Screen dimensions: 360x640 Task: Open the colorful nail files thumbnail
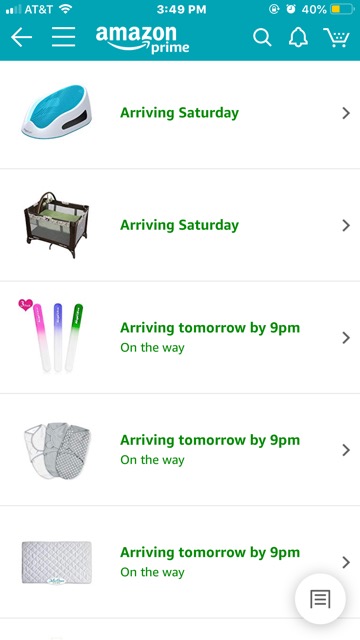[x=51, y=337]
